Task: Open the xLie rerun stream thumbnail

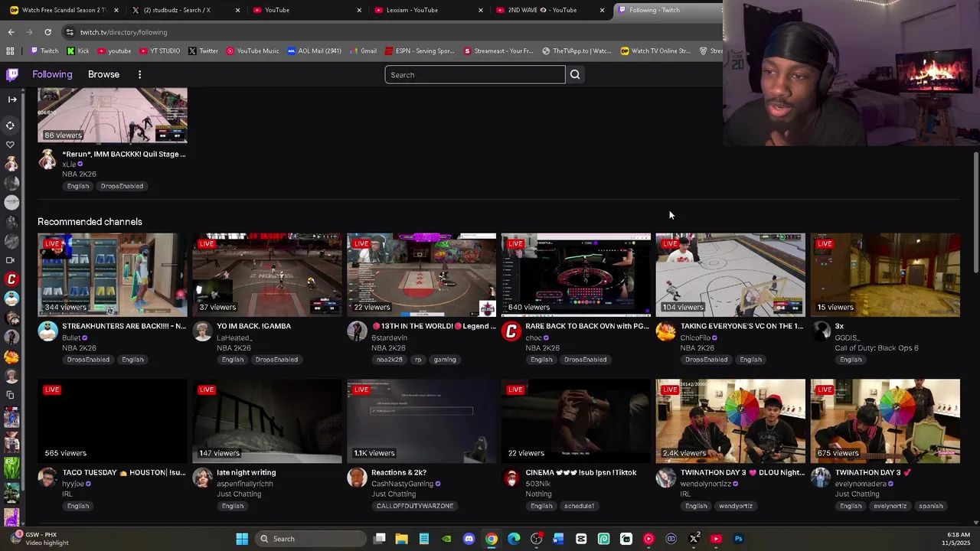Action: pos(113,115)
